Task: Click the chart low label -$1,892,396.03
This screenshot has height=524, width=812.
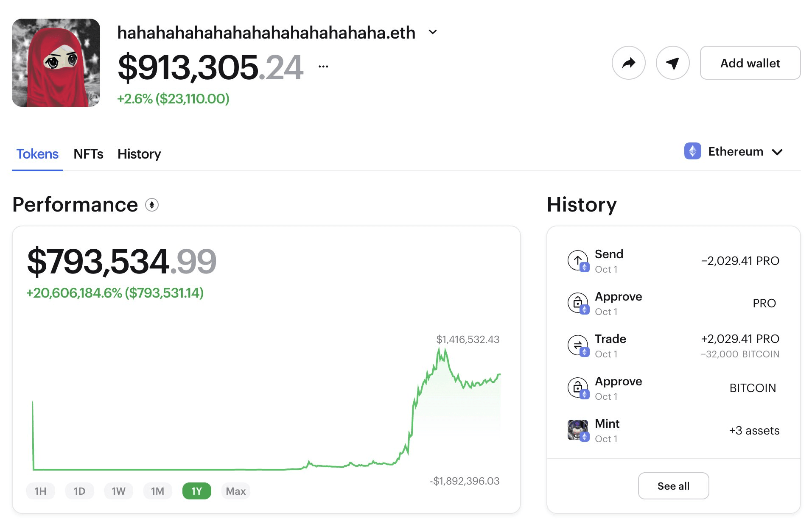Action: [x=465, y=481]
